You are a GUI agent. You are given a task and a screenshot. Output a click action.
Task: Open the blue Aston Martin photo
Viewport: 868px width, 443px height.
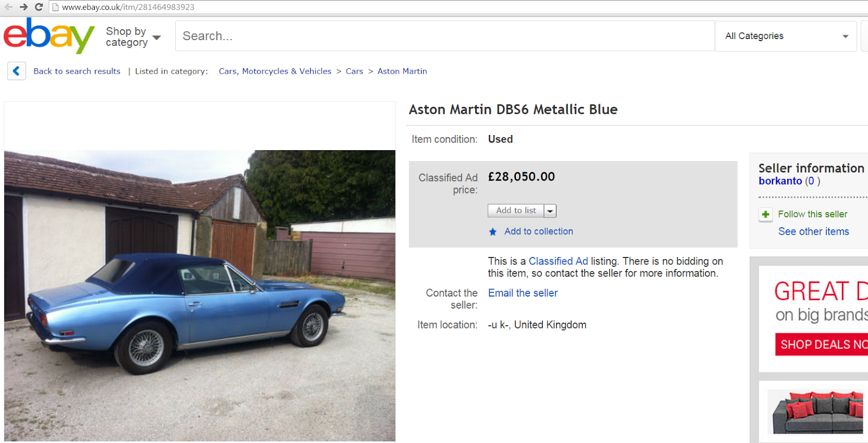point(200,296)
